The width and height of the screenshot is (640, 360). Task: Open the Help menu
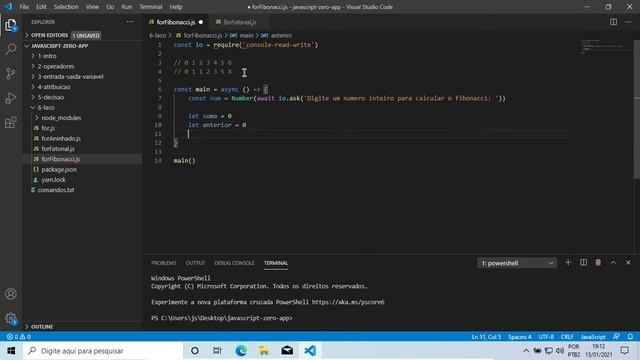coord(176,7)
